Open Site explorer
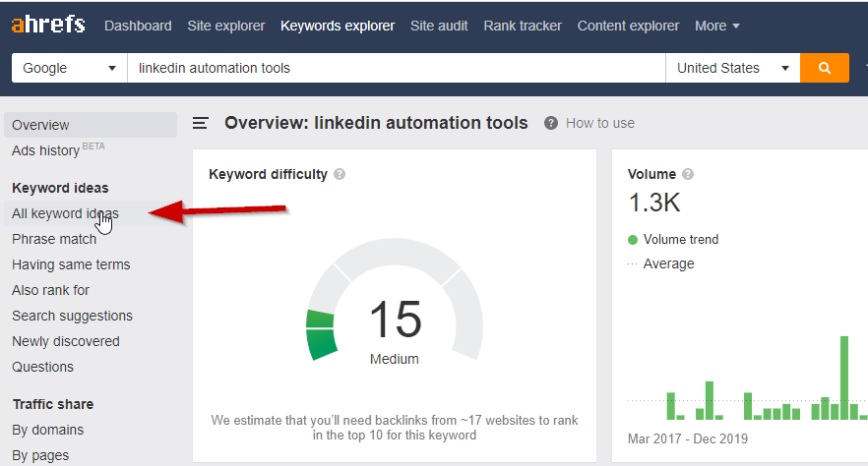868x466 pixels. point(226,26)
